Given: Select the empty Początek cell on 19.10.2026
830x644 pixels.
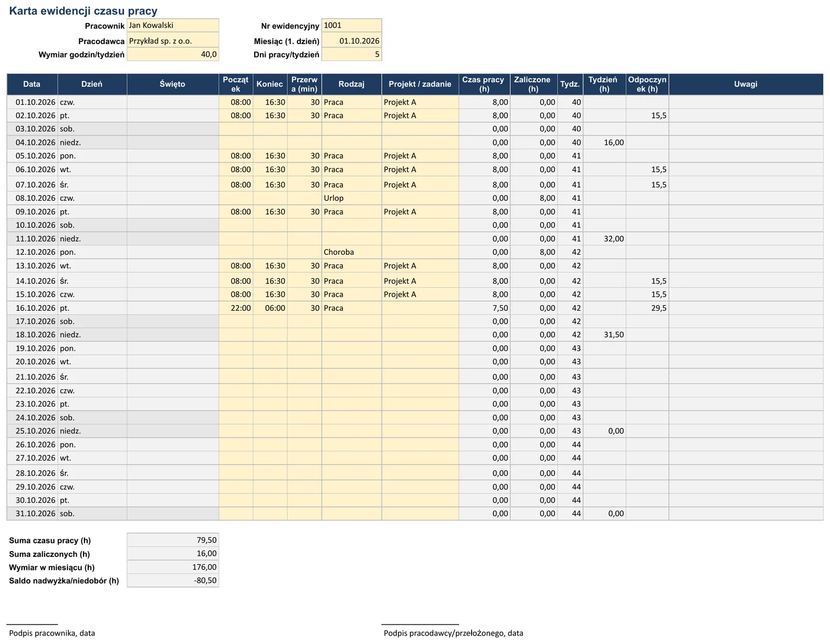Looking at the screenshot, I should coord(236,348).
